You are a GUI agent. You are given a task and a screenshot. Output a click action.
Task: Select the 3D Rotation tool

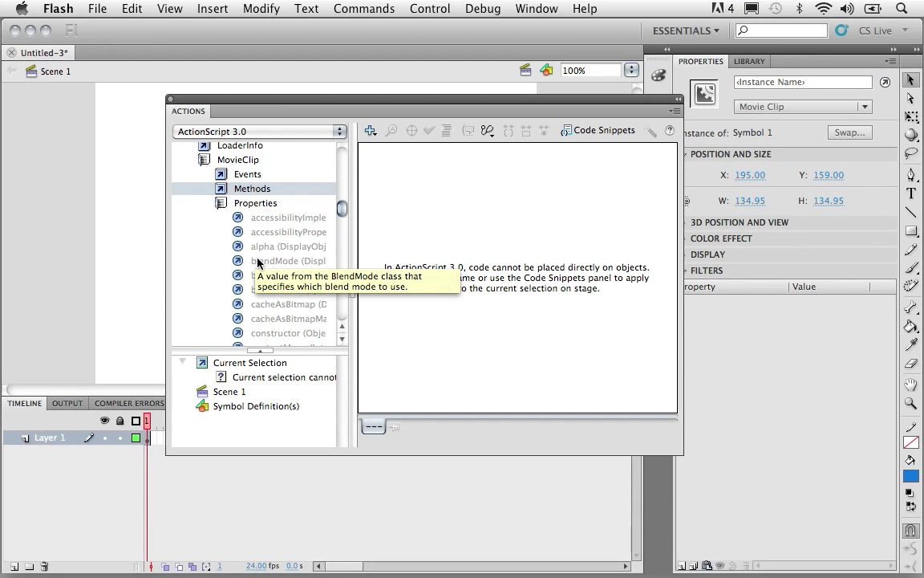(910, 135)
